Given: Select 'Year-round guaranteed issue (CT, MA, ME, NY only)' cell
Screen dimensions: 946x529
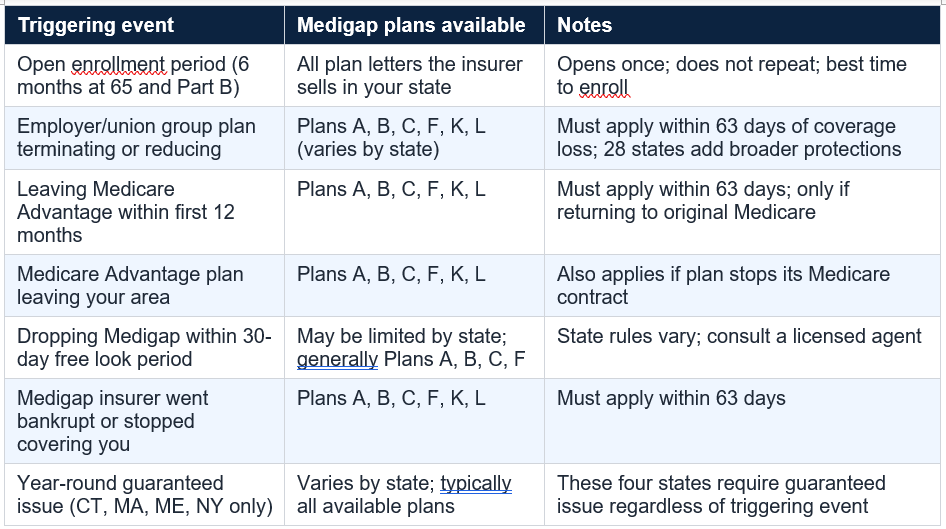Looking at the screenshot, I should coord(144,495).
